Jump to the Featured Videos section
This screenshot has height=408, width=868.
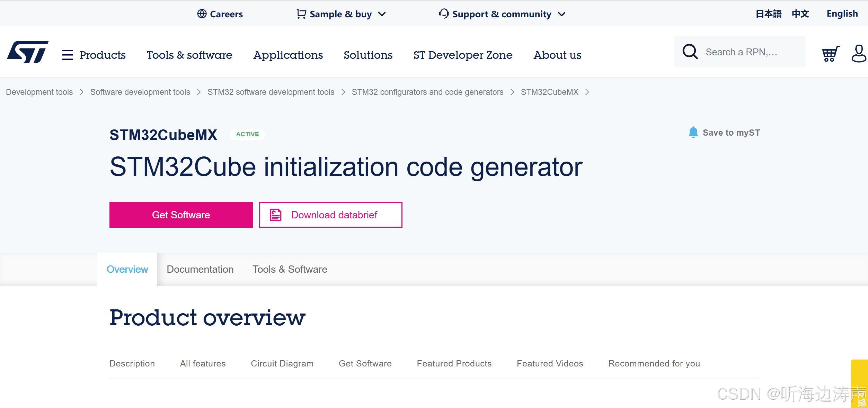(x=550, y=363)
